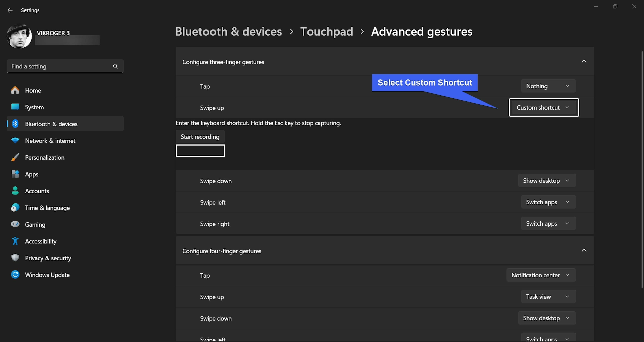Image resolution: width=644 pixels, height=342 pixels.
Task: Click the search magnifier icon
Action: click(115, 66)
